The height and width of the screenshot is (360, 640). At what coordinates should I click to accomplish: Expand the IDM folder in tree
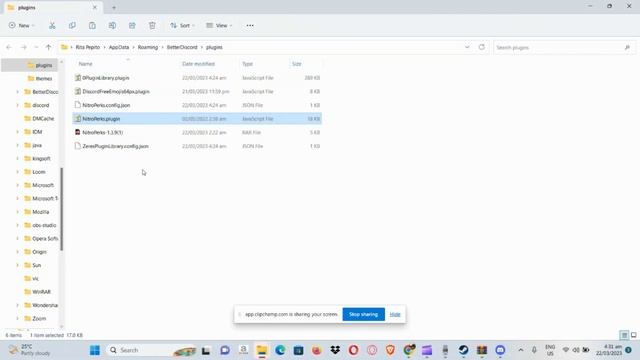[18, 132]
